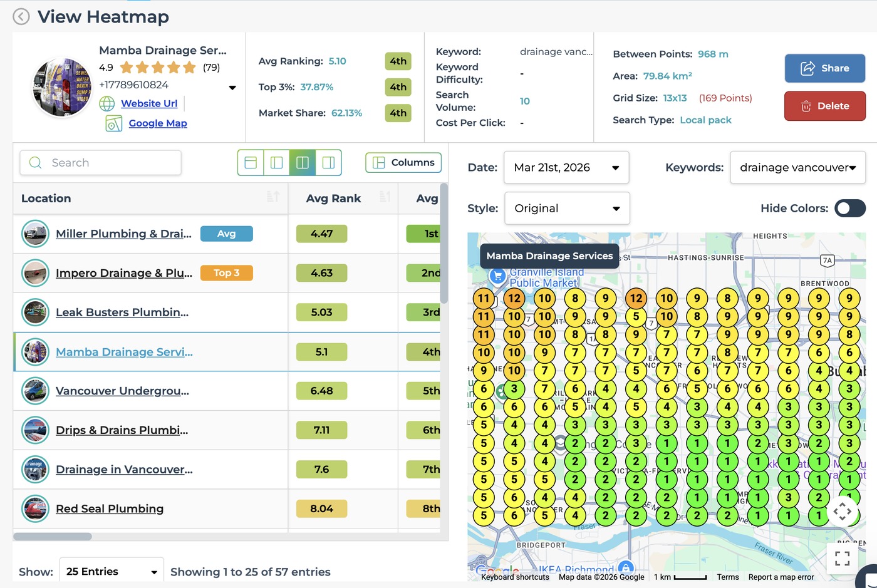
Task: Toggle the Hide Colors switch
Action: click(x=850, y=209)
